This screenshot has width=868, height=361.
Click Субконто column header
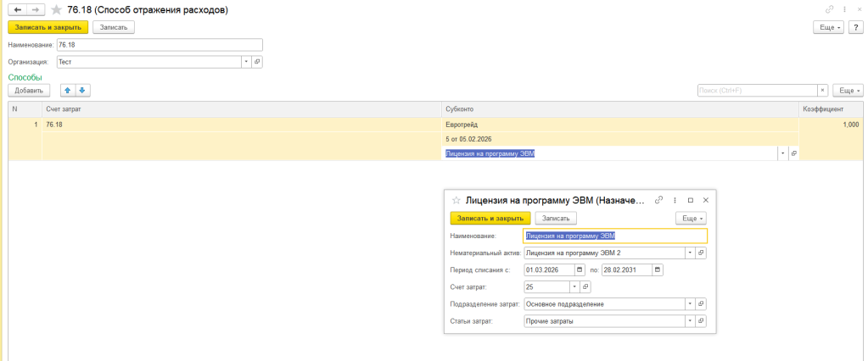click(x=620, y=109)
